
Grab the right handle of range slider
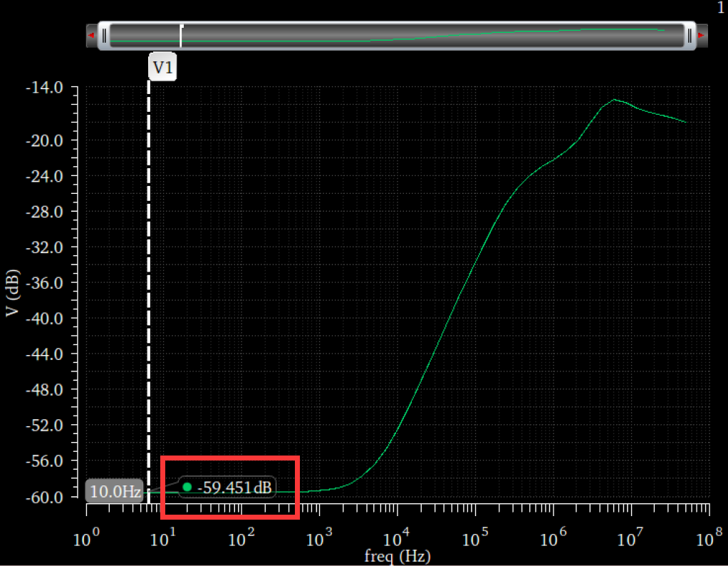pyautogui.click(x=690, y=36)
